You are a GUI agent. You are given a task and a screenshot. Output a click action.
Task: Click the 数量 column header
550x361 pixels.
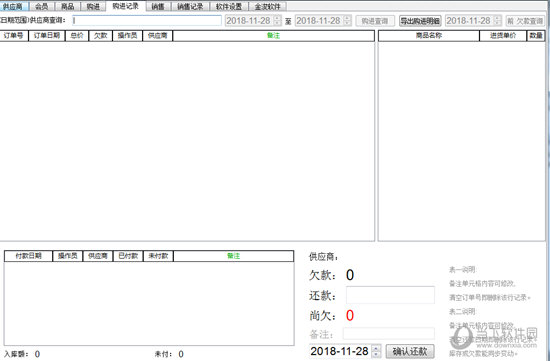tap(536, 36)
